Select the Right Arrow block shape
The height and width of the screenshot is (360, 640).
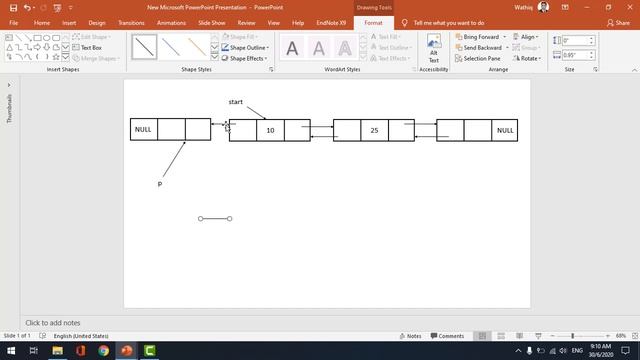pyautogui.click(x=37, y=47)
